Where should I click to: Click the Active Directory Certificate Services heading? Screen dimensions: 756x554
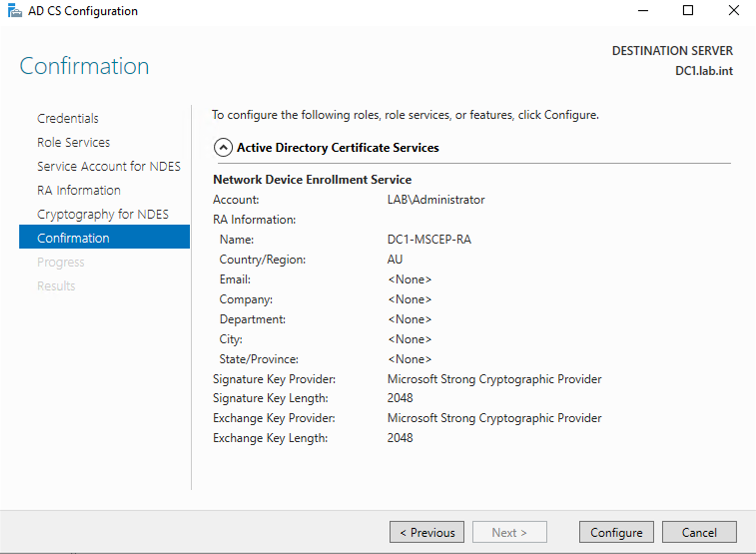[x=338, y=148]
